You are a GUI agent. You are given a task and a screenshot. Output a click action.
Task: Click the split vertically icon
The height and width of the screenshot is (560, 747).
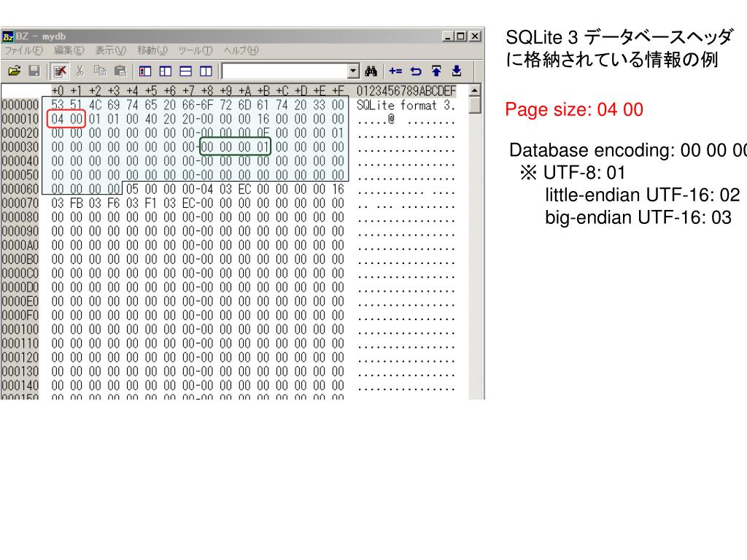pyautogui.click(x=206, y=71)
